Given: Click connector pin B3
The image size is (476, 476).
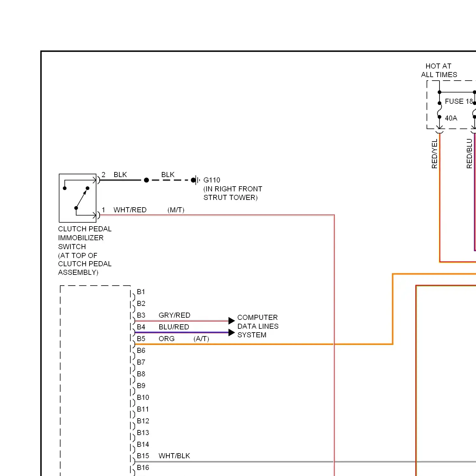Looking at the screenshot, I should (x=141, y=315).
